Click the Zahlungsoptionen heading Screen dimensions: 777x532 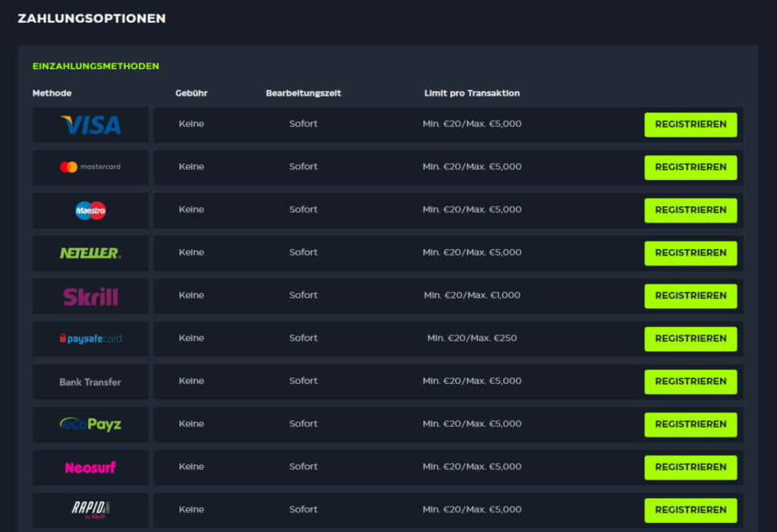92,18
